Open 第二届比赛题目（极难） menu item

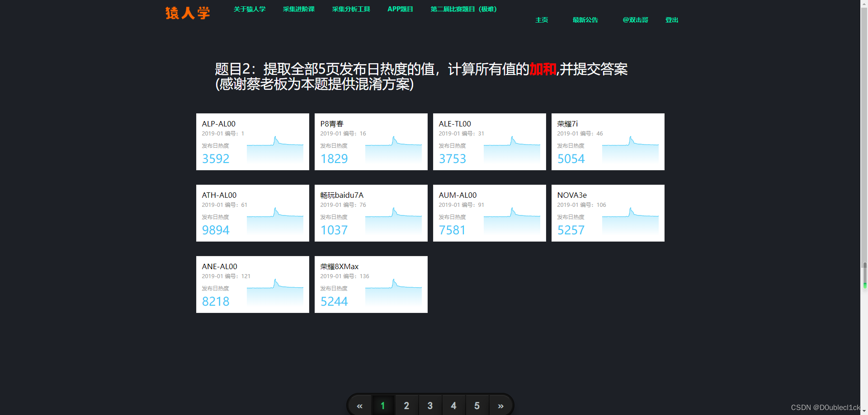[463, 9]
